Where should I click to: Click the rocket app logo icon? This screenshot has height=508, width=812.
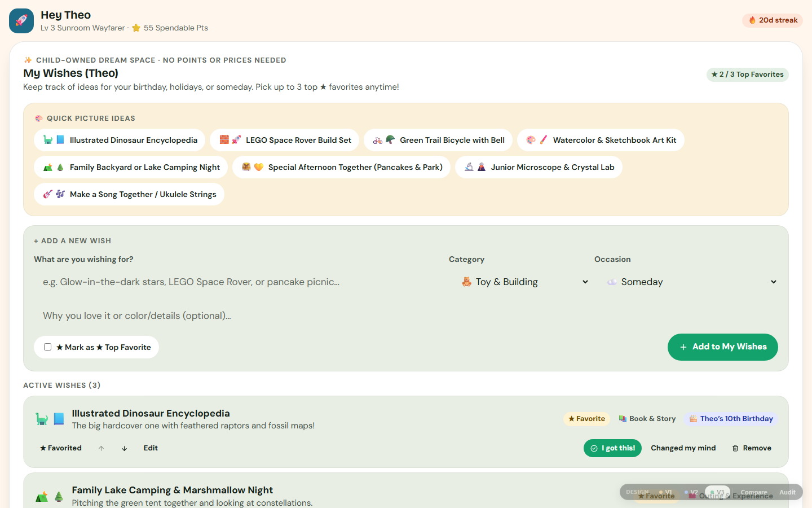pos(21,21)
